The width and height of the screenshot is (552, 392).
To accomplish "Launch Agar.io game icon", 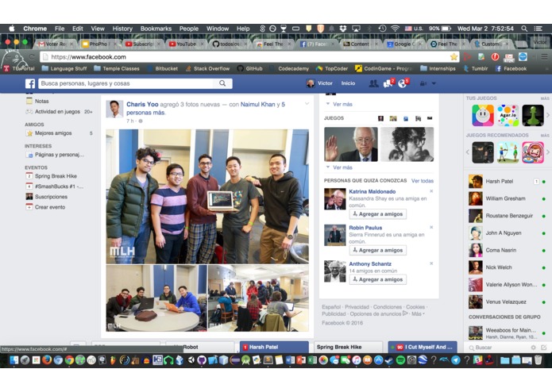I will [x=508, y=115].
